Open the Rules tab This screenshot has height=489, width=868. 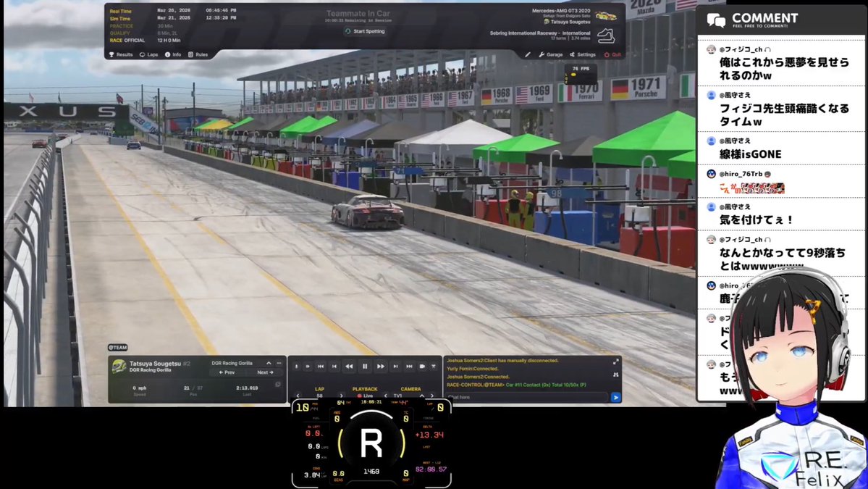point(198,55)
